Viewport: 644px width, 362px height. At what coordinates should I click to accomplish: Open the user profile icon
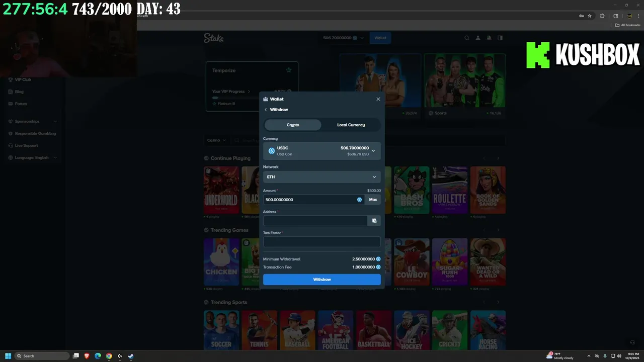(478, 38)
